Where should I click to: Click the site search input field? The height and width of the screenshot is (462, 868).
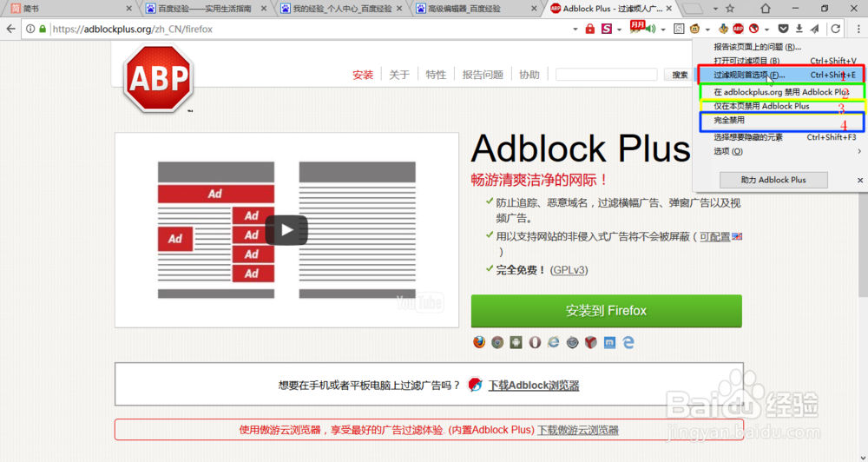point(606,74)
